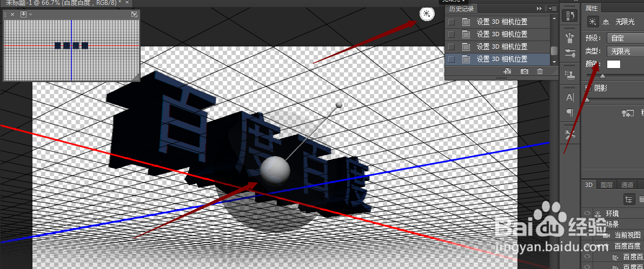Toggle visibility eye for 环境

click(587, 213)
